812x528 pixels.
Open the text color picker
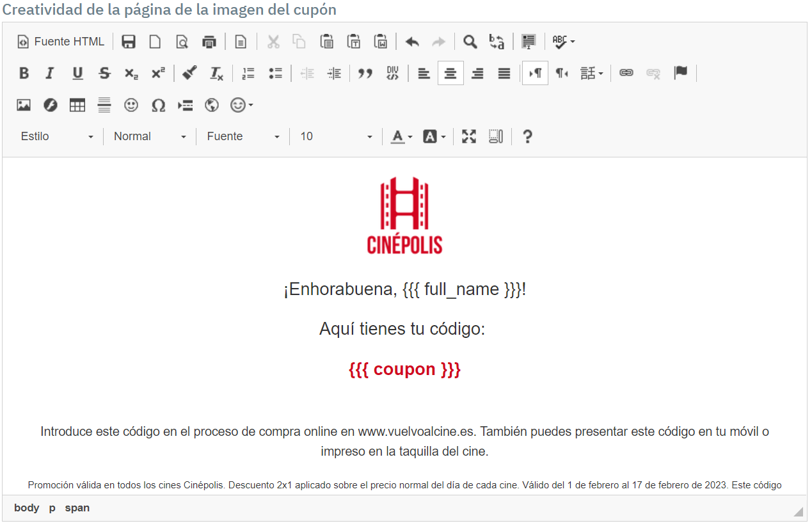[x=402, y=136]
